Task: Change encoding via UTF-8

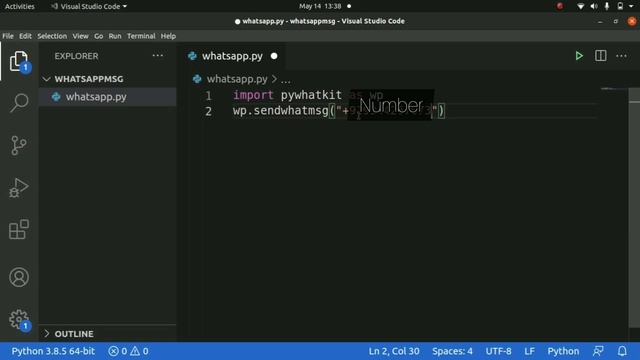Action: click(498, 351)
